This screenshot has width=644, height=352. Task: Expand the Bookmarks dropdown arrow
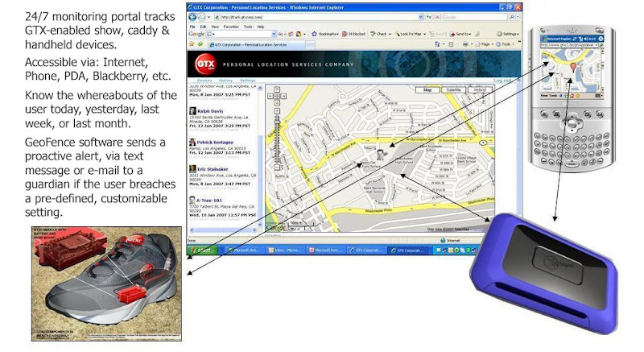[x=337, y=35]
